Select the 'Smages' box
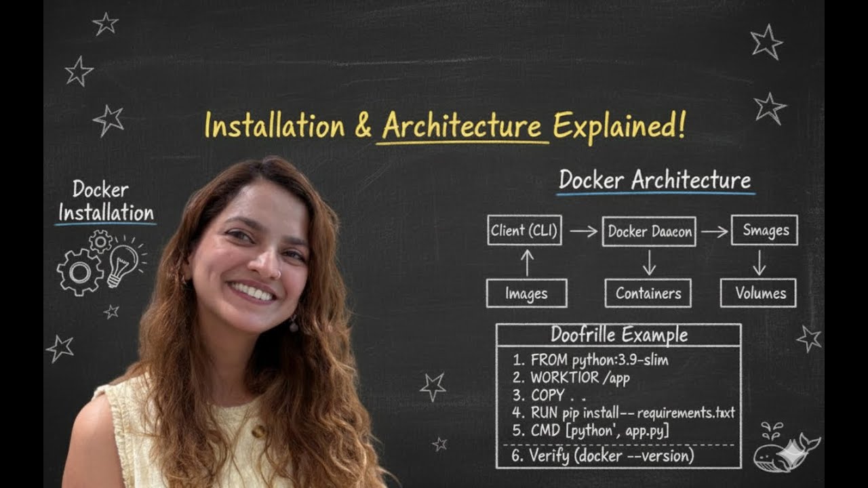The height and width of the screenshot is (488, 868). coord(764,230)
